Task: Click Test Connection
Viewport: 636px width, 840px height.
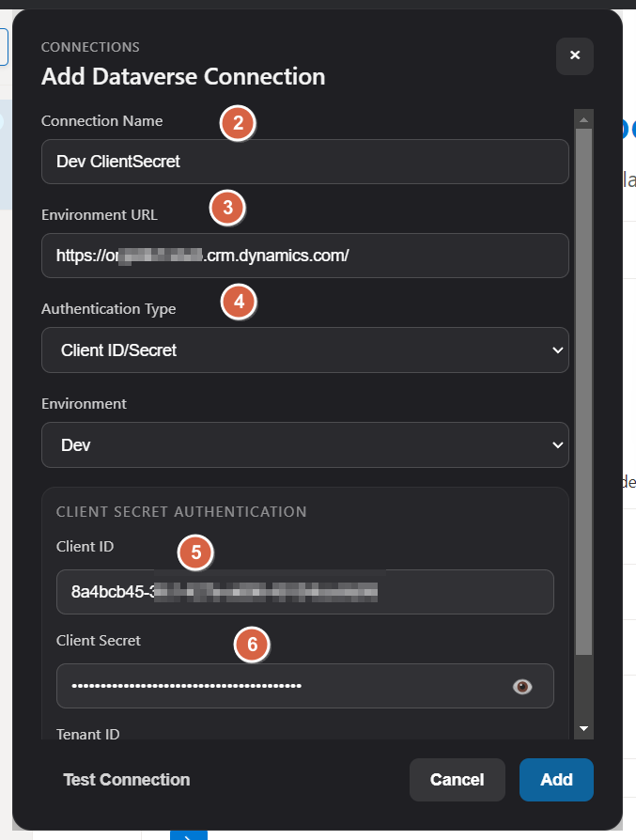Action: click(x=126, y=779)
